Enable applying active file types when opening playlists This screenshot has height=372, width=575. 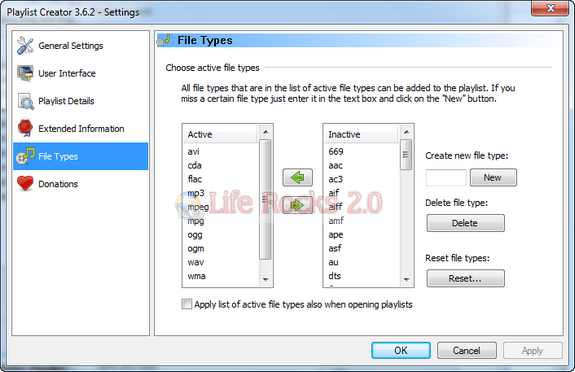(x=187, y=304)
